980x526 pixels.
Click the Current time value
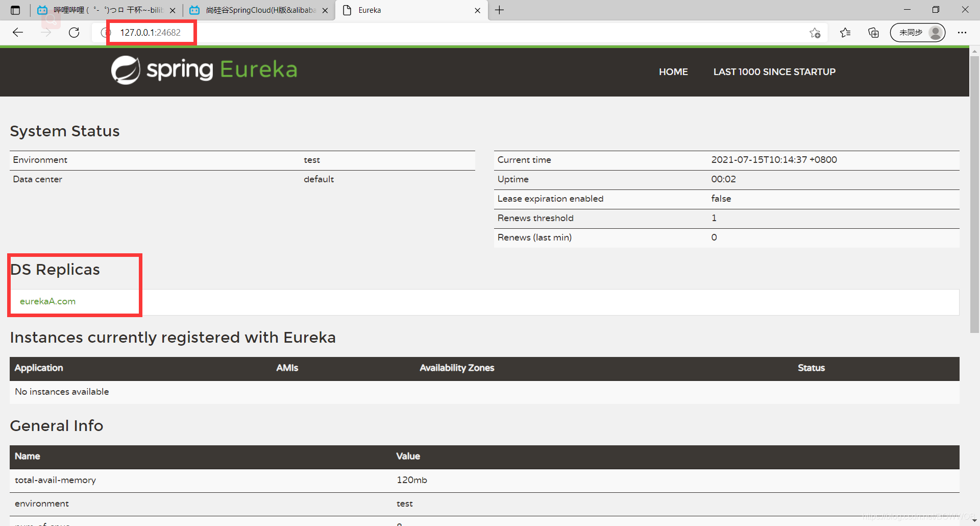click(x=774, y=160)
